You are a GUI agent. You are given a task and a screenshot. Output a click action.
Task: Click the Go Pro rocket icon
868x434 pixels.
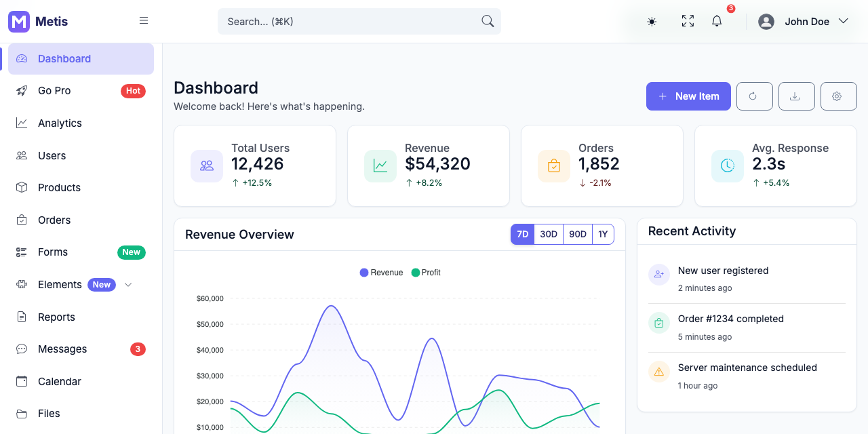coord(22,91)
